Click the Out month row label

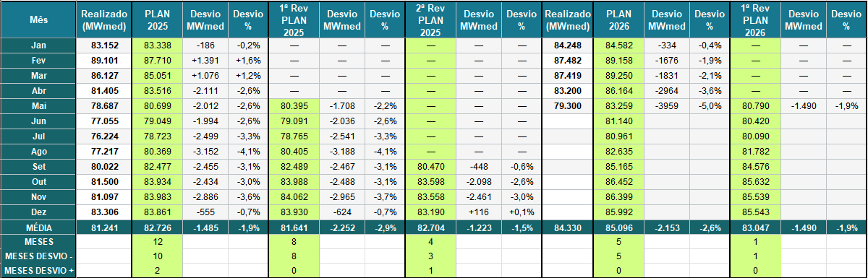coord(39,181)
